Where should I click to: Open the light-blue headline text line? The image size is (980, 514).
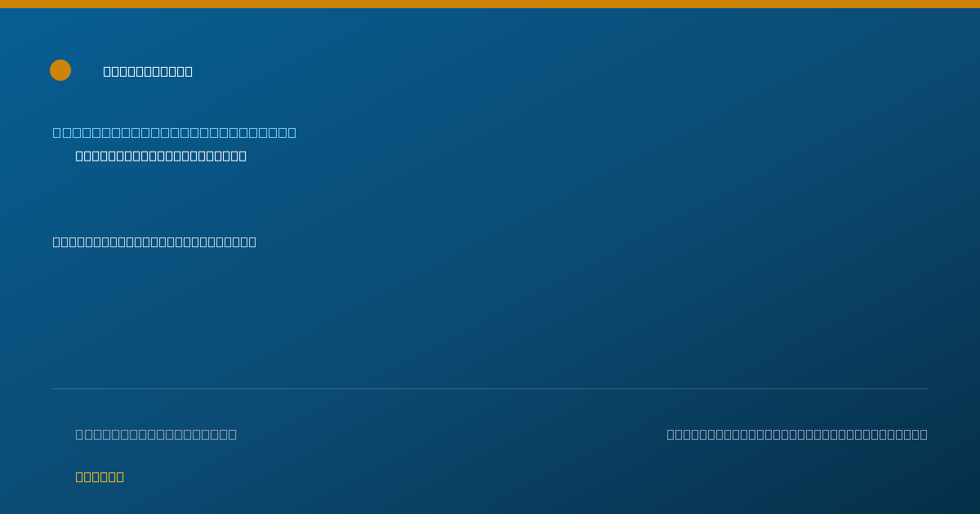coord(175,133)
